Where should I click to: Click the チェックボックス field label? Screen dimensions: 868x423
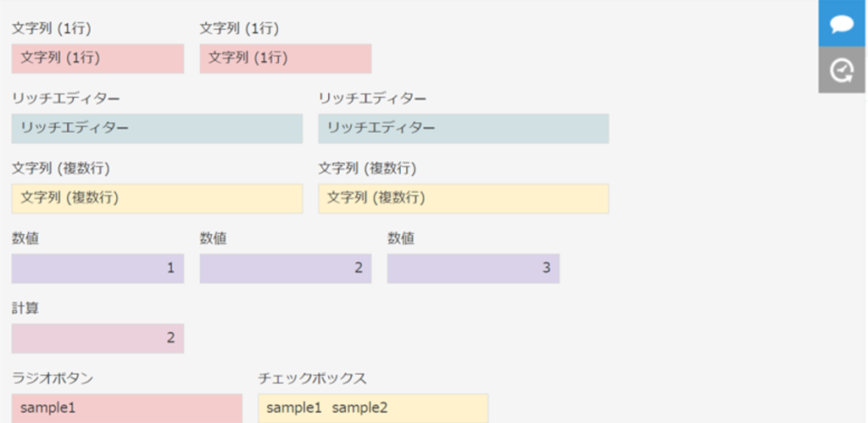point(312,379)
